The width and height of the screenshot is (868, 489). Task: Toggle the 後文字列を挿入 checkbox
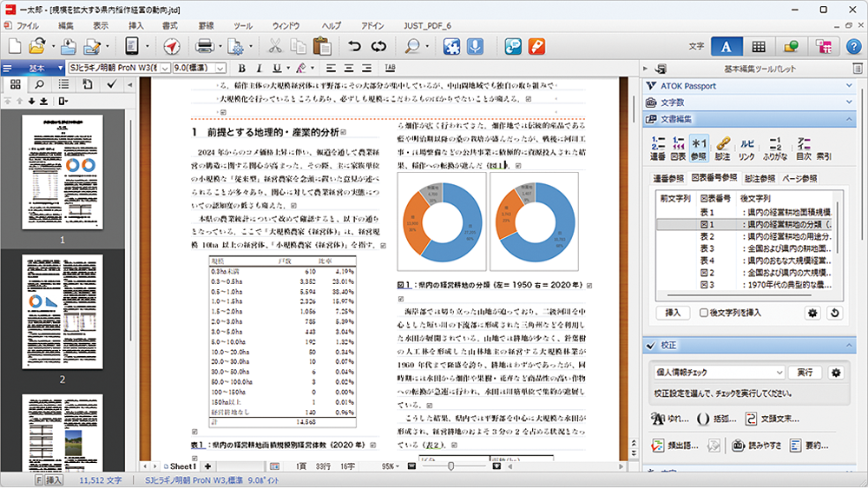click(705, 313)
